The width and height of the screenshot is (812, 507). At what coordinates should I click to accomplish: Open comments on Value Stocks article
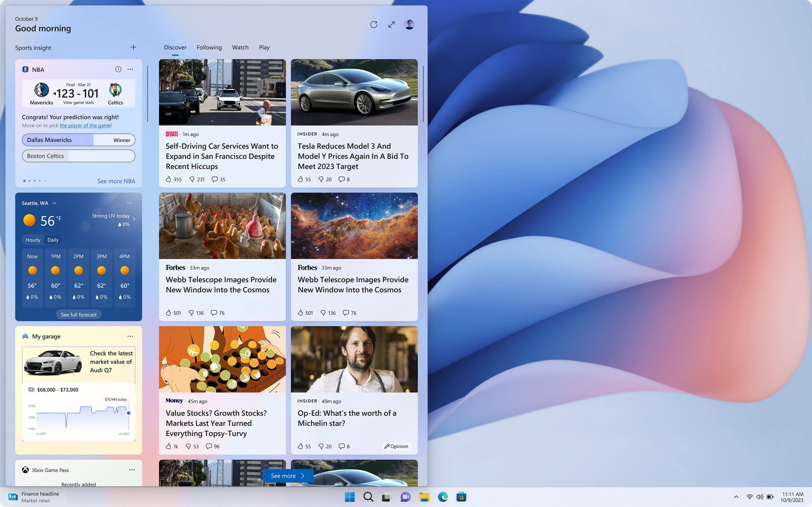coord(209,446)
